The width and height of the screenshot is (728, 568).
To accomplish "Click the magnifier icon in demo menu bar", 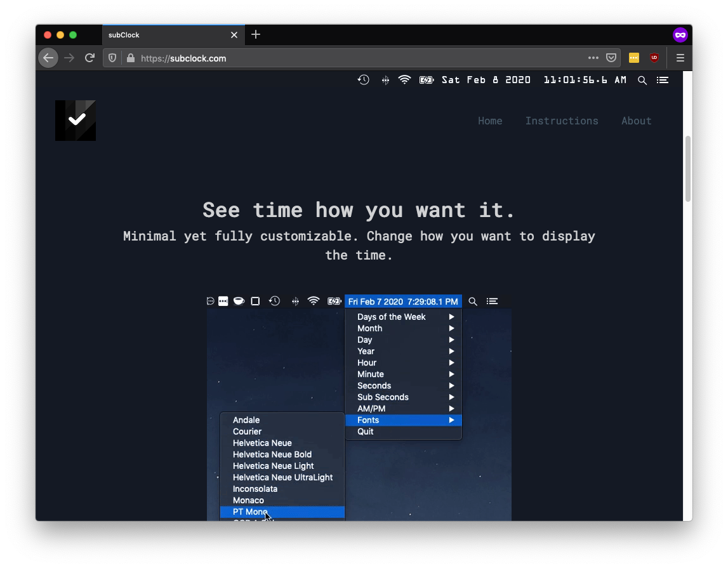I will tap(473, 301).
